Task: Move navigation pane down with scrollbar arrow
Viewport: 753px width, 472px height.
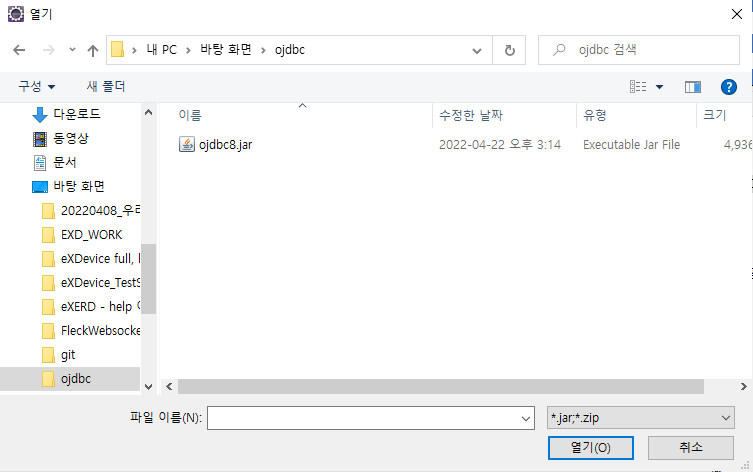Action: (148, 387)
